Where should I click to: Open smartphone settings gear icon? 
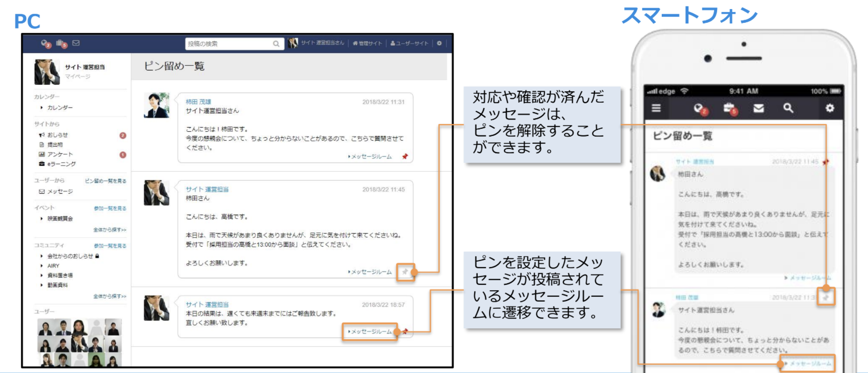[829, 108]
